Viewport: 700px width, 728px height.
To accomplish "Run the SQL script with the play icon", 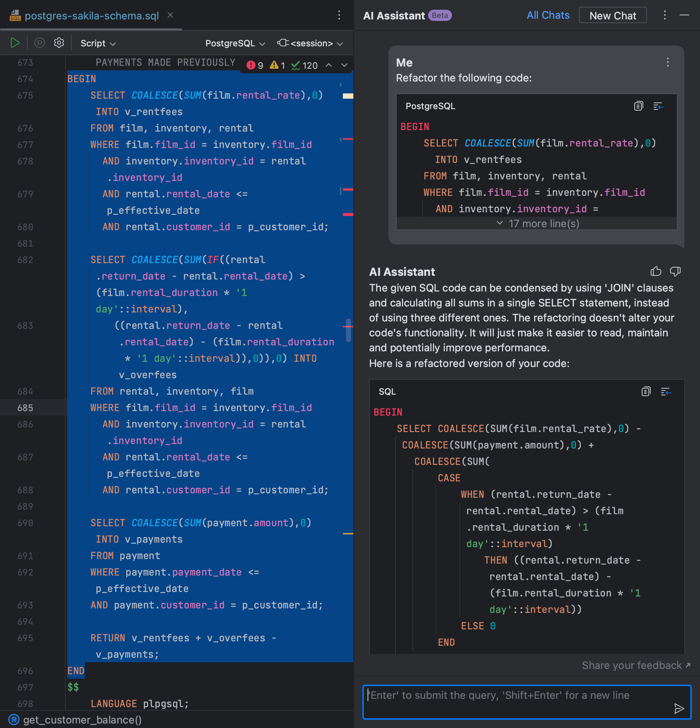I will click(15, 43).
